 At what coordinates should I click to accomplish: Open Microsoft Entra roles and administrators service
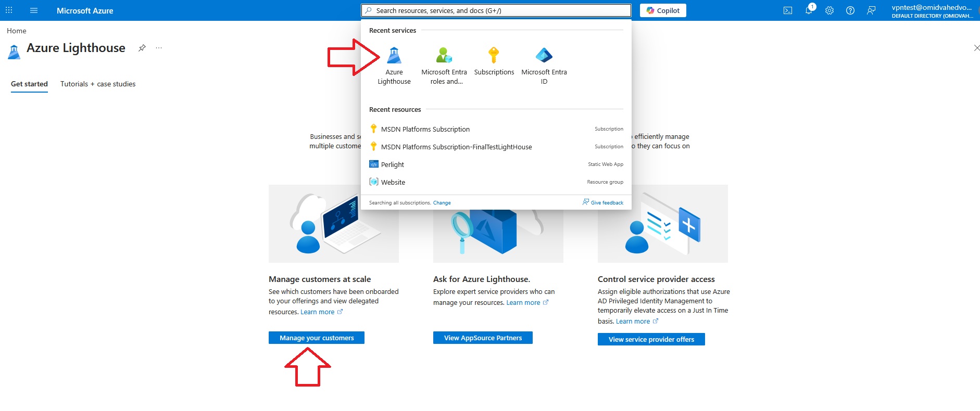(x=444, y=66)
